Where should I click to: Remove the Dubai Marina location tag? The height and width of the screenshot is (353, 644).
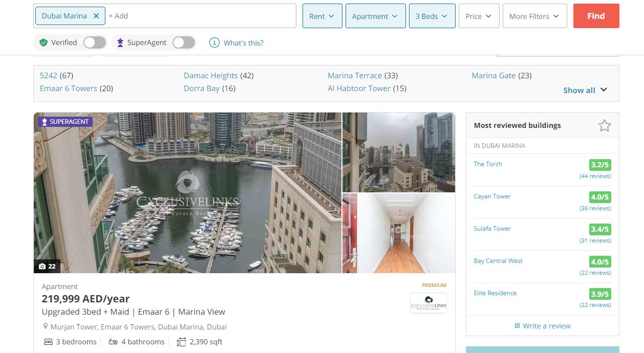coord(96,16)
